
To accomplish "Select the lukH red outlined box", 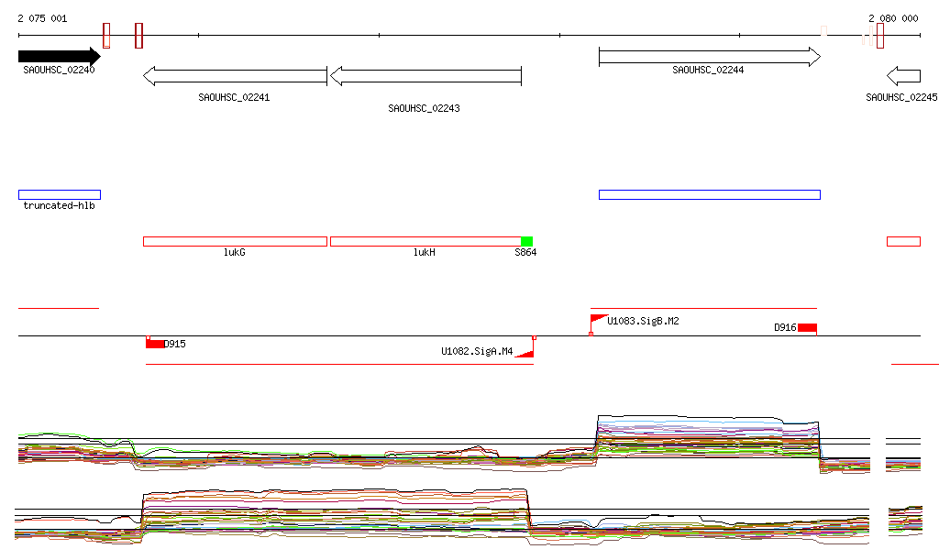I will click(425, 241).
